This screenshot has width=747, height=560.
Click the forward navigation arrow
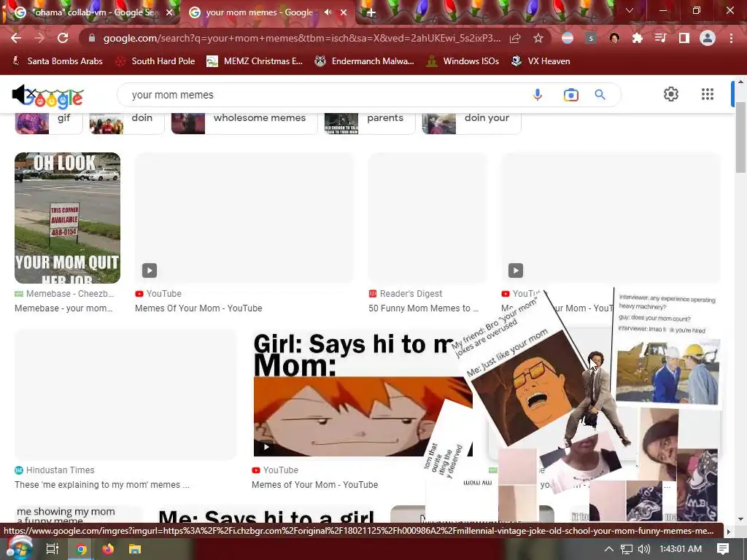(x=39, y=38)
